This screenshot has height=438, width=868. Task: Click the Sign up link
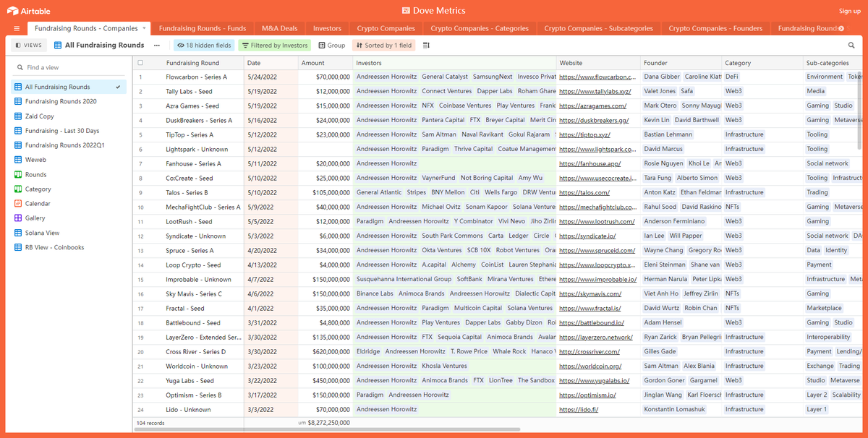[849, 11]
